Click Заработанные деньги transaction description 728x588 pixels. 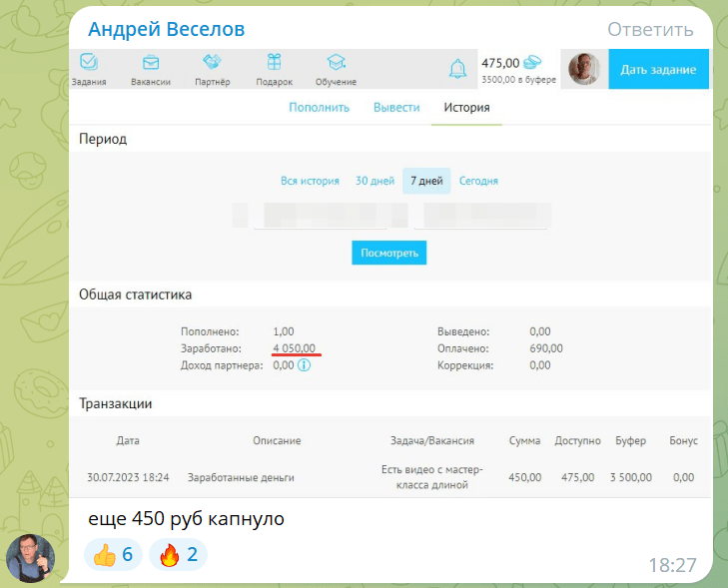(241, 477)
